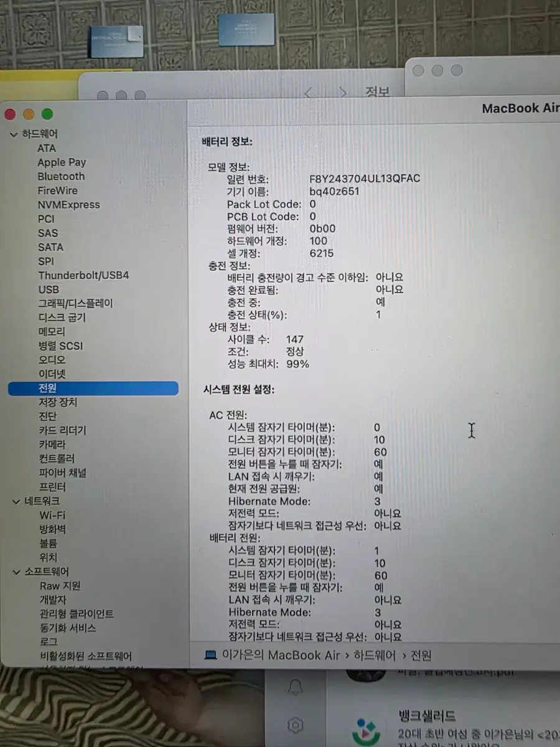Select 병렬 SCSI in sidebar
This screenshot has width=560, height=747.
point(60,346)
